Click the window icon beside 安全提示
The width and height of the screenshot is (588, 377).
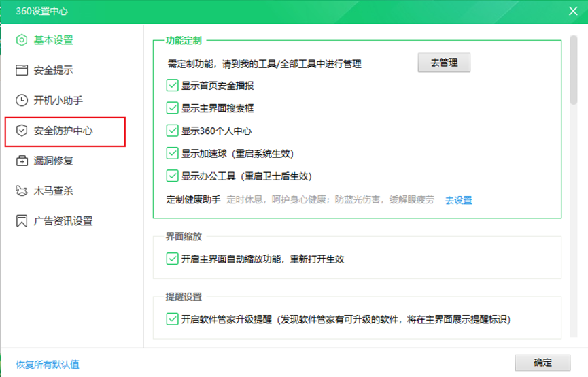point(22,70)
